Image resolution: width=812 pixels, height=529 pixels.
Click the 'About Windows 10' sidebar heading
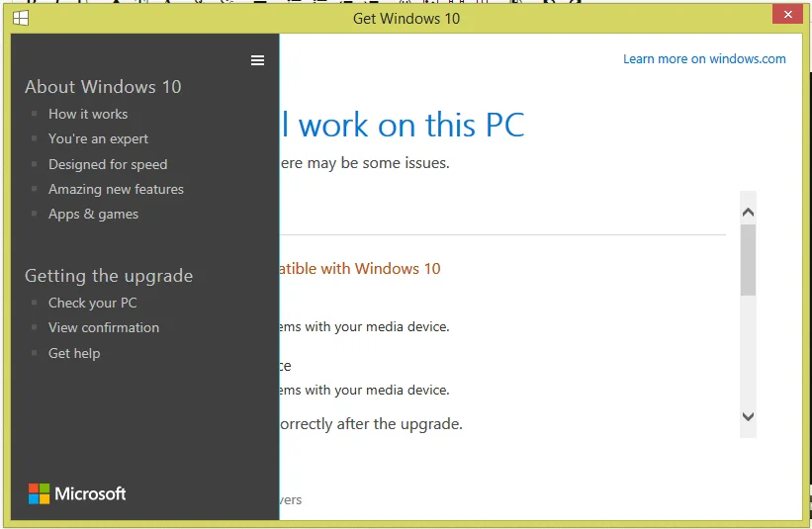point(103,87)
